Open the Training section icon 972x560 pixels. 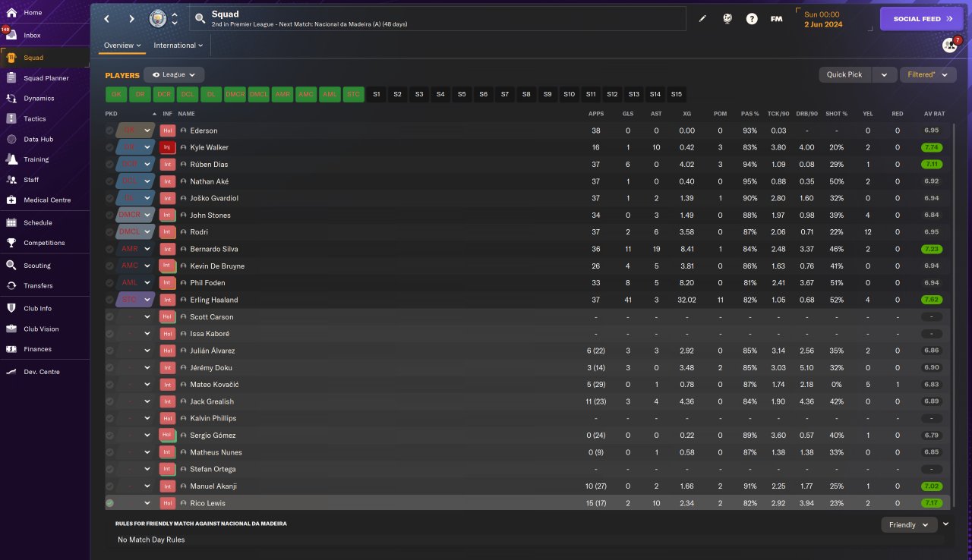pos(11,159)
